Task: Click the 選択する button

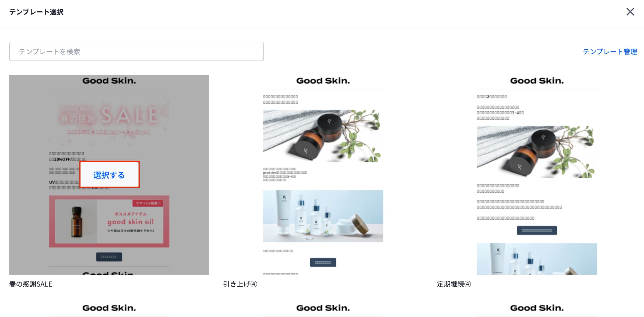Action: 110,175
